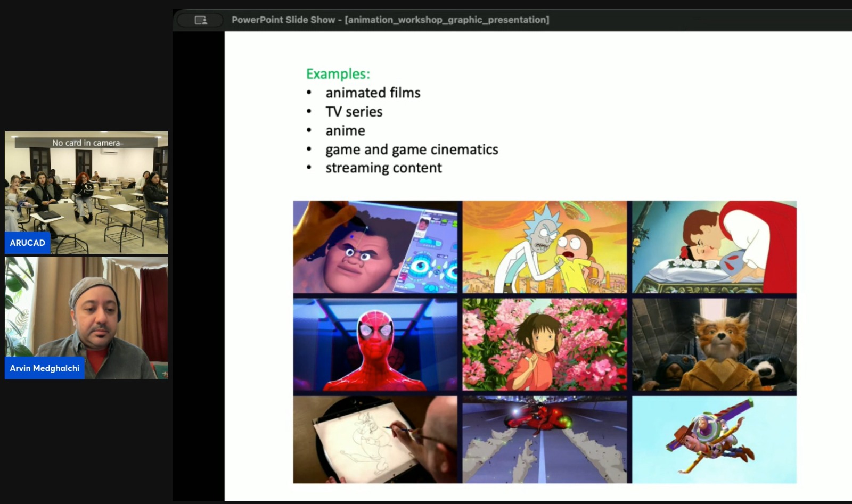This screenshot has height=504, width=852.
Task: Click the Akira red motorcycle image
Action: (544, 440)
